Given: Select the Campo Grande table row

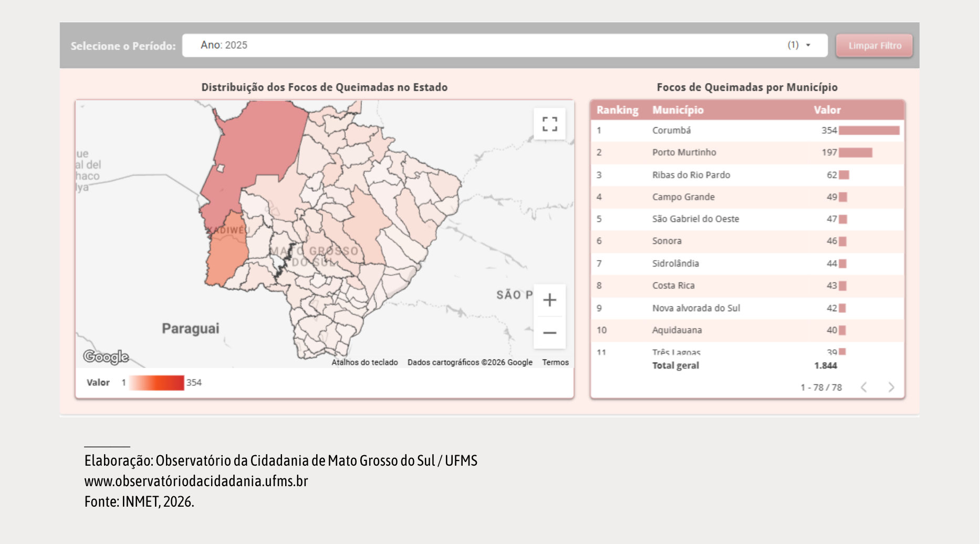Looking at the screenshot, I should 747,197.
